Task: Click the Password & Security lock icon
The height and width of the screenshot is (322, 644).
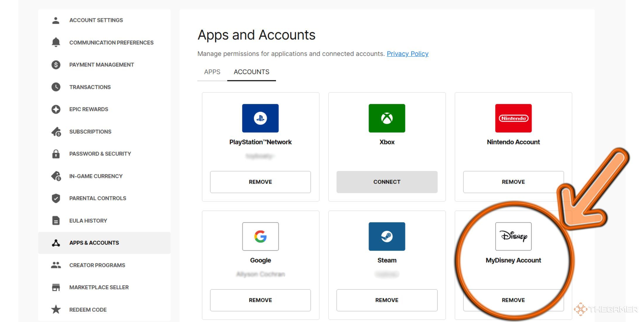Action: 56,154
